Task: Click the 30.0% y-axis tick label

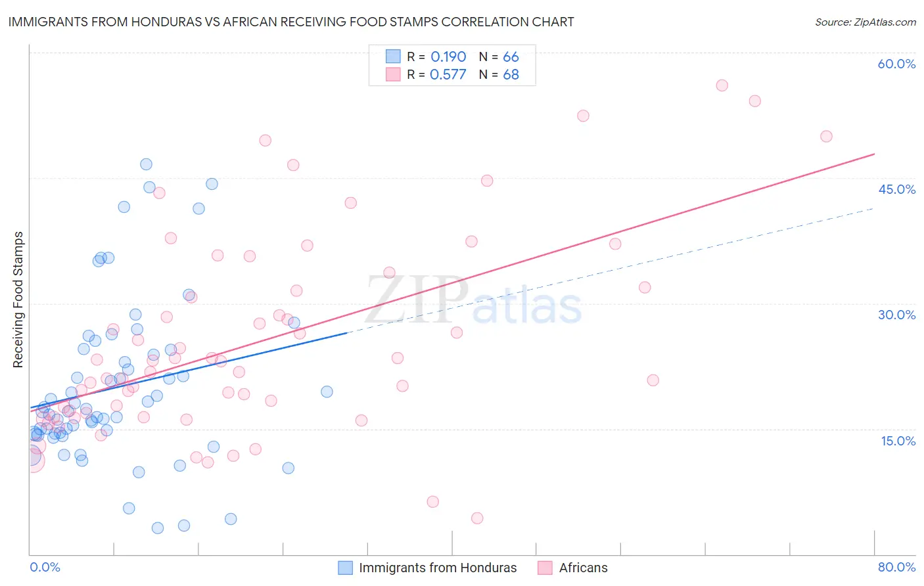Action: pos(896,315)
